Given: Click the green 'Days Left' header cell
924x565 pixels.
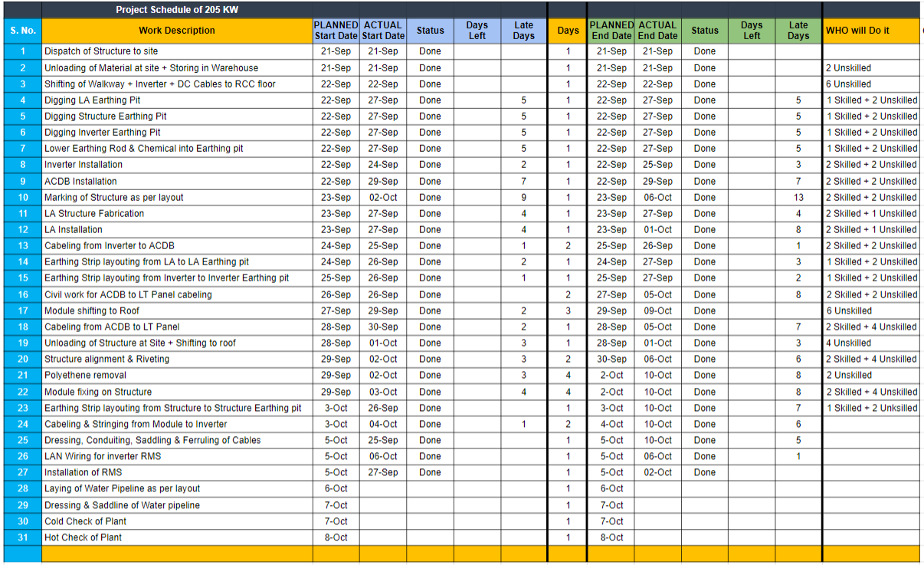Looking at the screenshot, I should (x=752, y=31).
